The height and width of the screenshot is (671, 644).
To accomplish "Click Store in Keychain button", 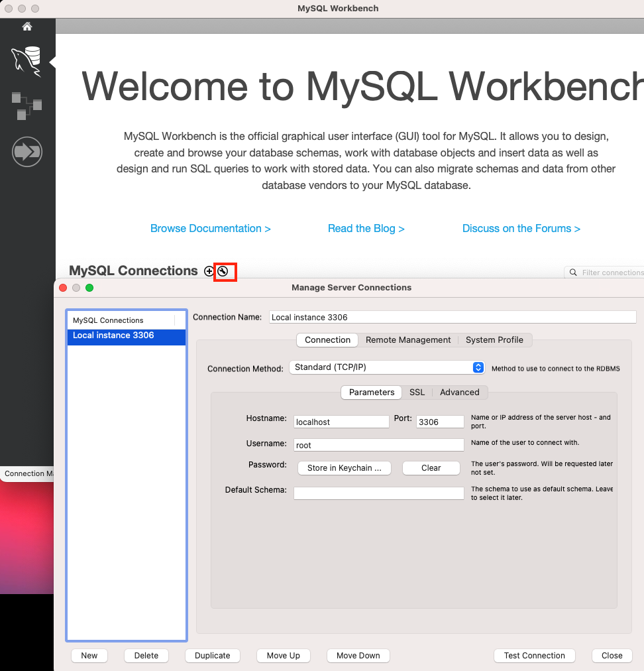I will pyautogui.click(x=345, y=467).
